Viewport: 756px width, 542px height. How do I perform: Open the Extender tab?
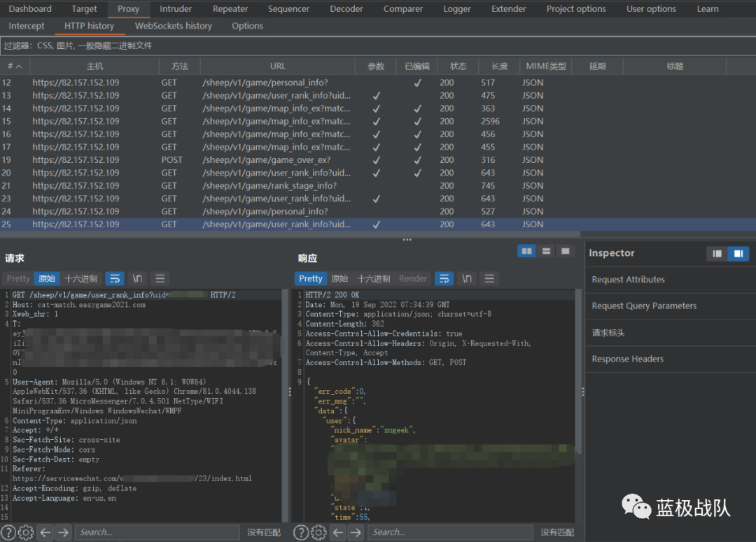coord(509,8)
